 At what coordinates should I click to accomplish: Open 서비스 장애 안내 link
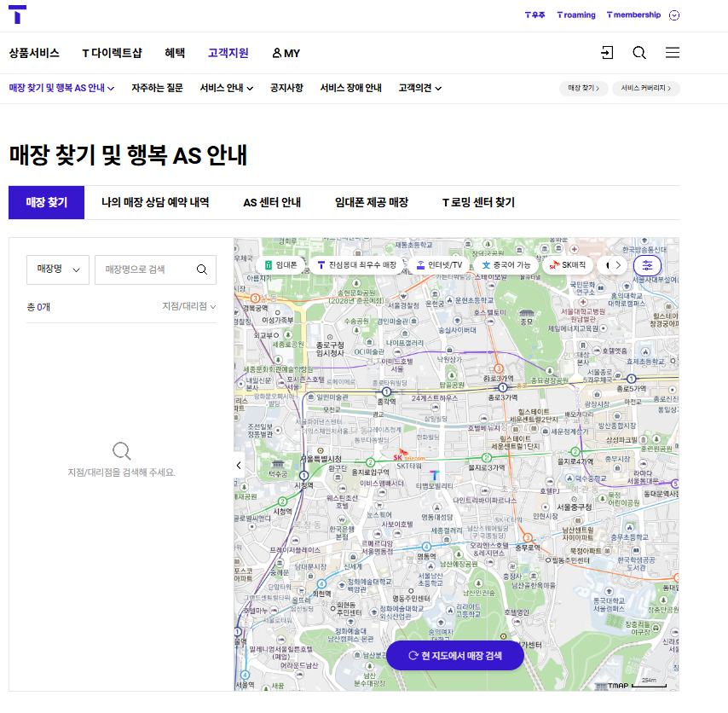tap(351, 88)
